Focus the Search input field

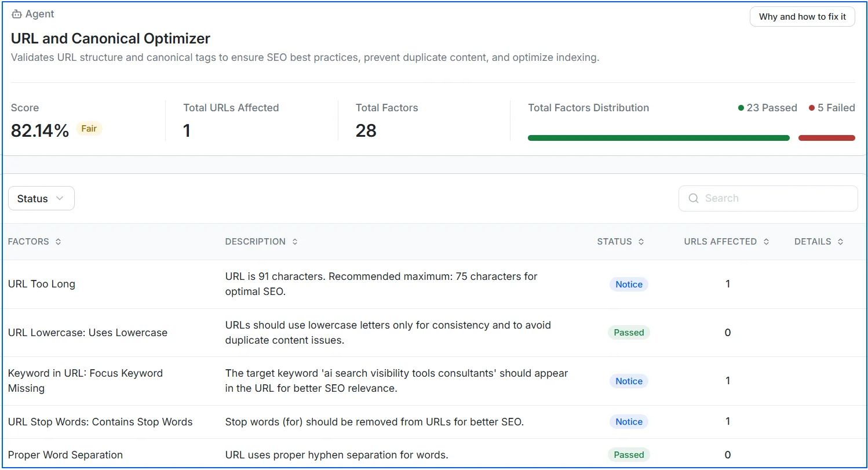(x=768, y=198)
